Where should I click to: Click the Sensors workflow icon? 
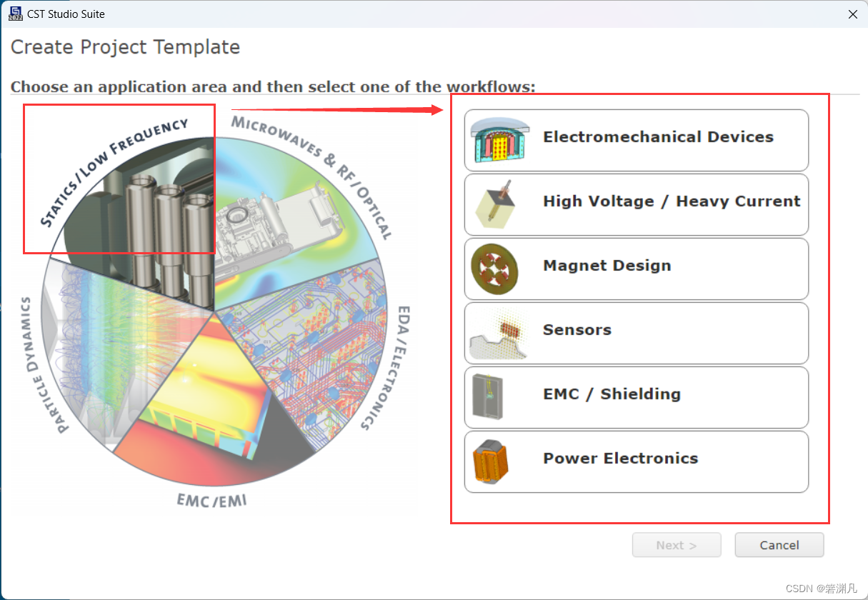tap(498, 336)
